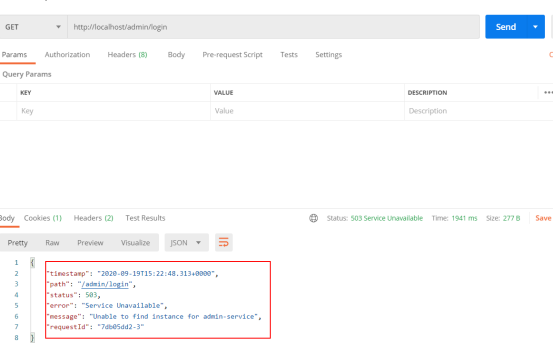
Task: Click the "Service Unavailable" error value
Action: click(x=123, y=305)
